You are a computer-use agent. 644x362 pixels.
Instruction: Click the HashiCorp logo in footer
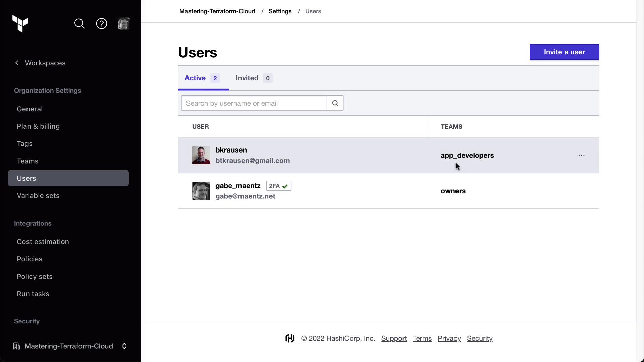coord(290,338)
